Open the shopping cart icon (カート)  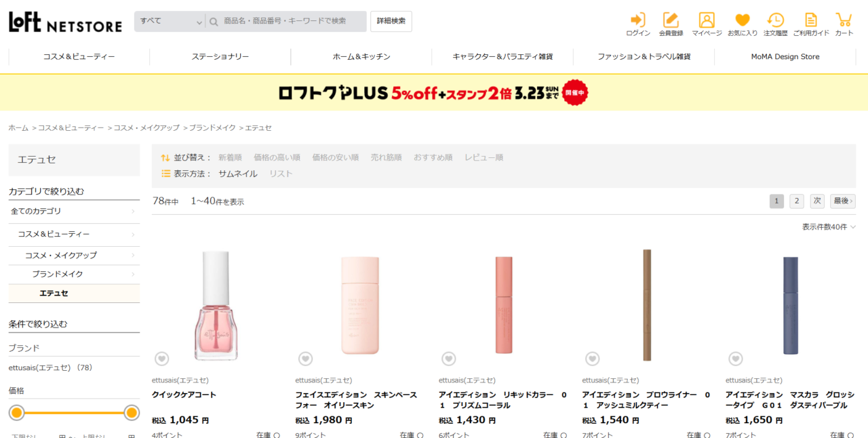pos(844,24)
